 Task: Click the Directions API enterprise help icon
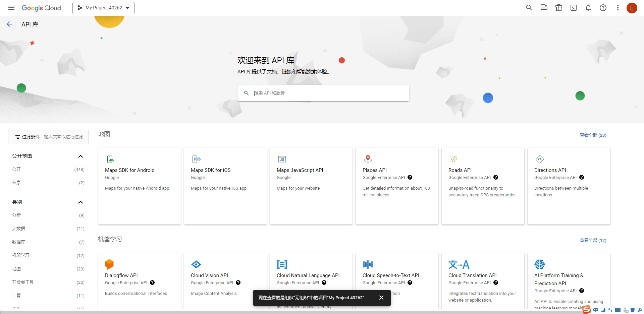pyautogui.click(x=582, y=178)
